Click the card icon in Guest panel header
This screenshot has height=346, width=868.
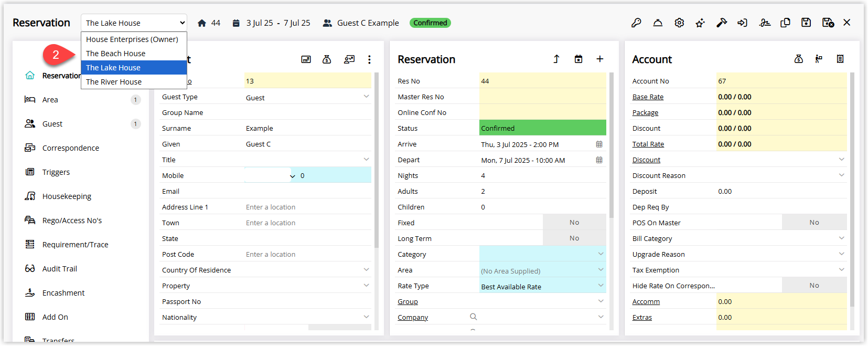tap(306, 59)
